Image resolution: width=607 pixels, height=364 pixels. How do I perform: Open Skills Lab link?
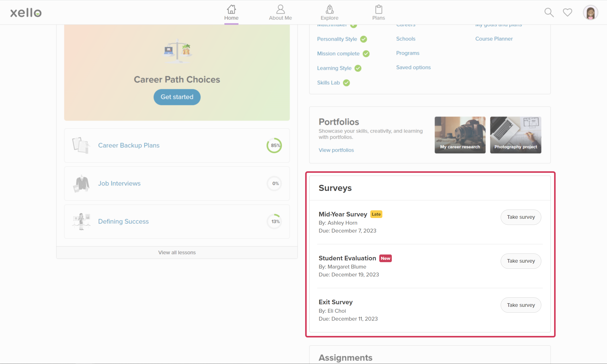pos(328,83)
